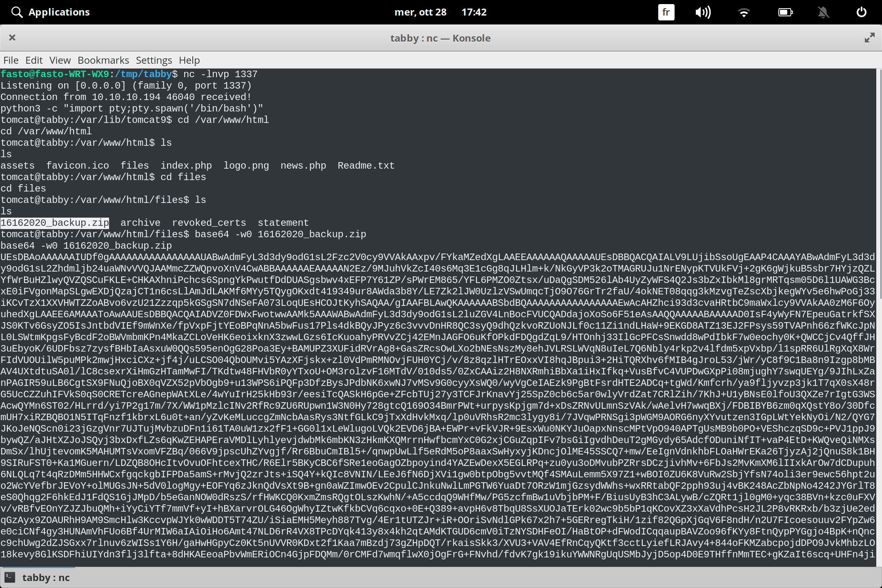Image resolution: width=882 pixels, height=588 pixels.
Task: Open the Bookmarks menu
Action: click(103, 60)
